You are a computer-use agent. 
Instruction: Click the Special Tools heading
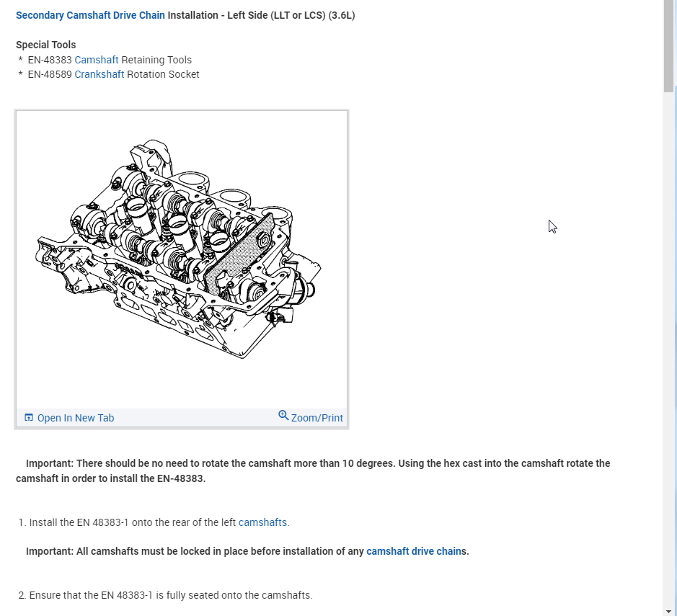click(45, 45)
